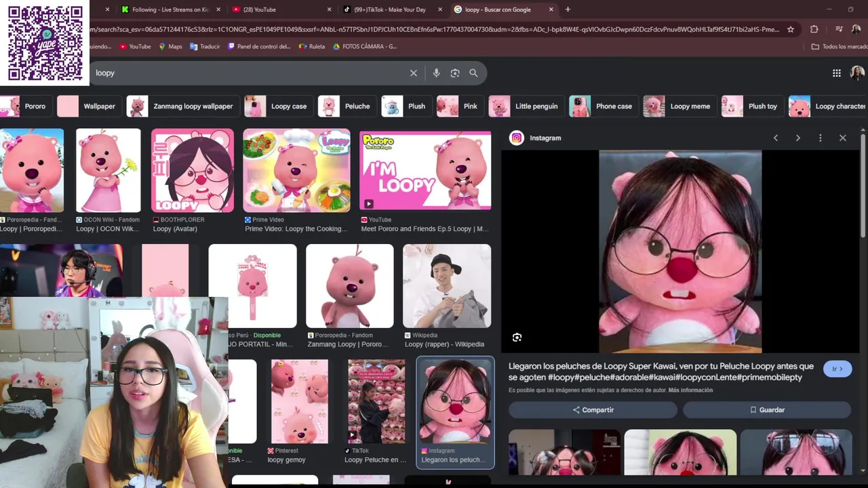Open the FOTOS CÁMARA bookmark folder

click(x=365, y=46)
